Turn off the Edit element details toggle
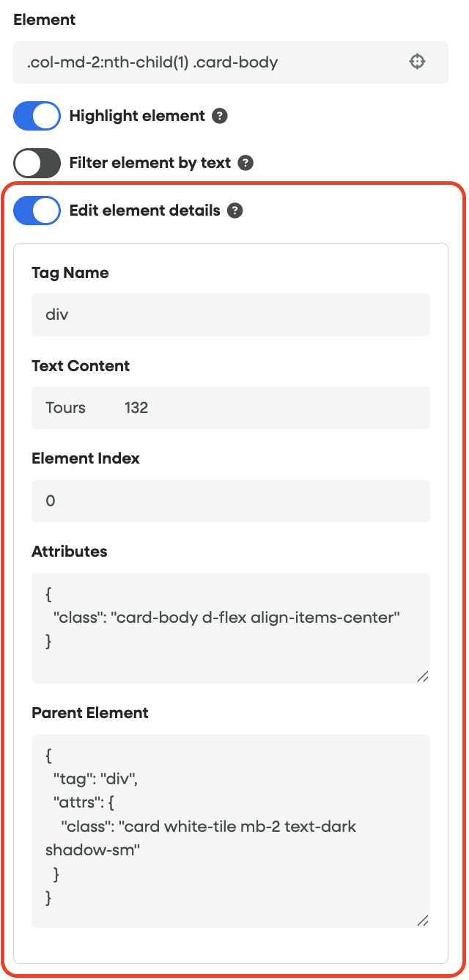 tap(37, 211)
